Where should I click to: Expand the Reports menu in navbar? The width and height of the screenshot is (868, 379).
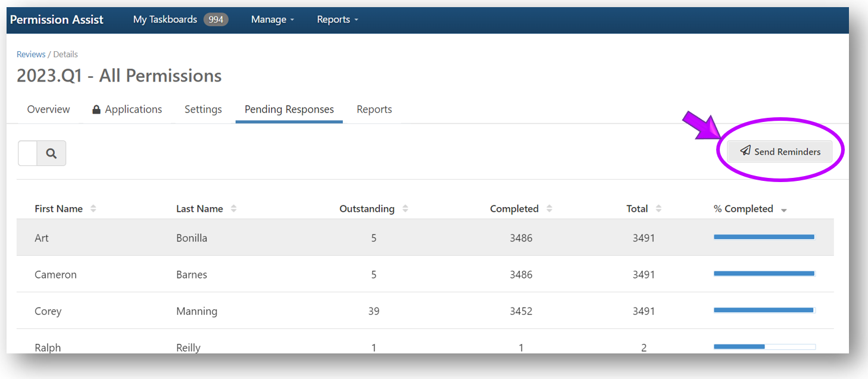337,20
